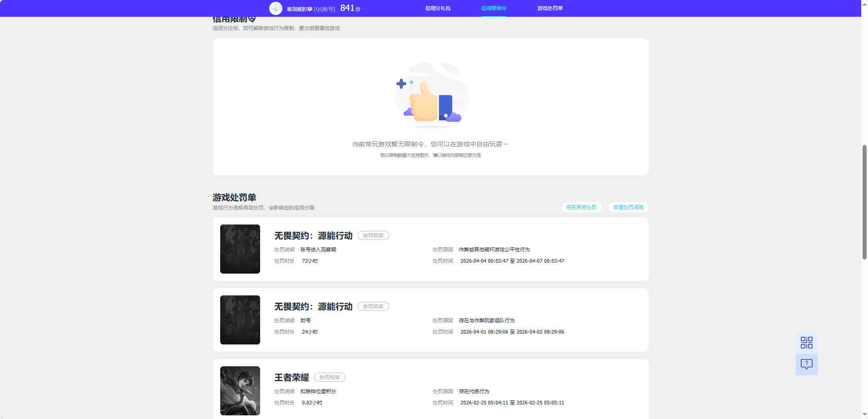
Task: Click the 存在异常处罚 button
Action: [x=581, y=207]
